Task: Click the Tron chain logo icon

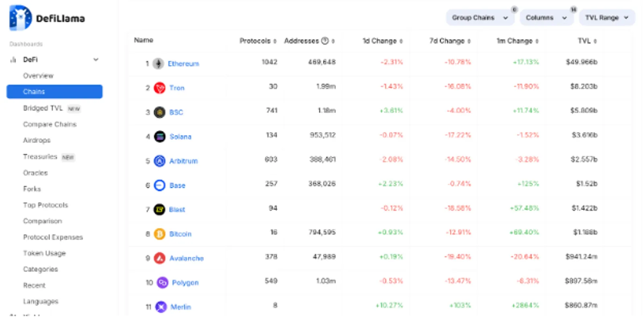Action: (160, 88)
